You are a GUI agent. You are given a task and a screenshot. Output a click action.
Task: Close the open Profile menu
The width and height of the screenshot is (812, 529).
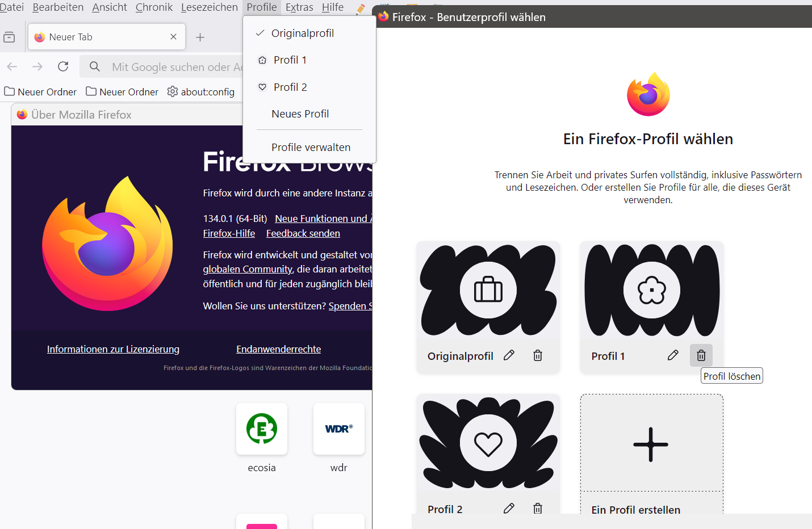tap(262, 7)
